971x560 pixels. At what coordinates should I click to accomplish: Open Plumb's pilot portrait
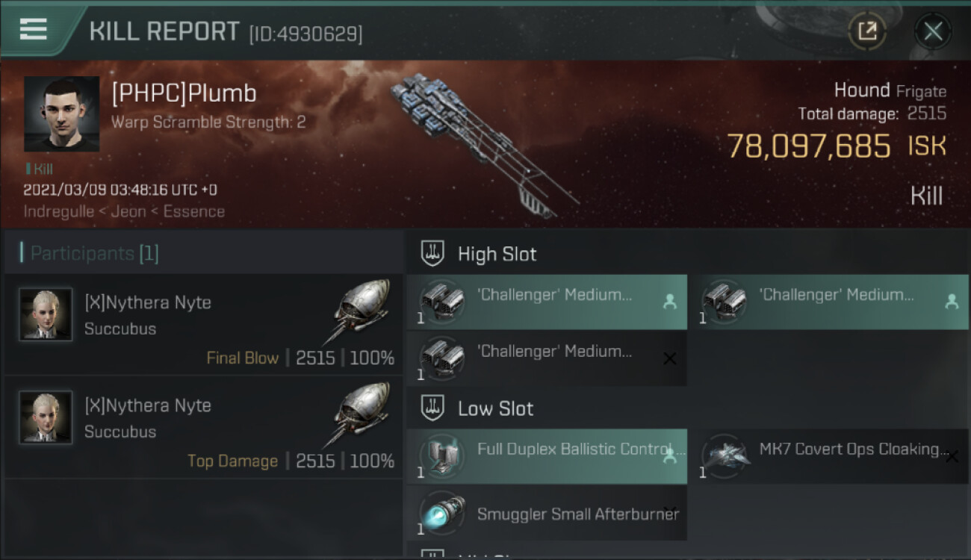click(x=61, y=113)
